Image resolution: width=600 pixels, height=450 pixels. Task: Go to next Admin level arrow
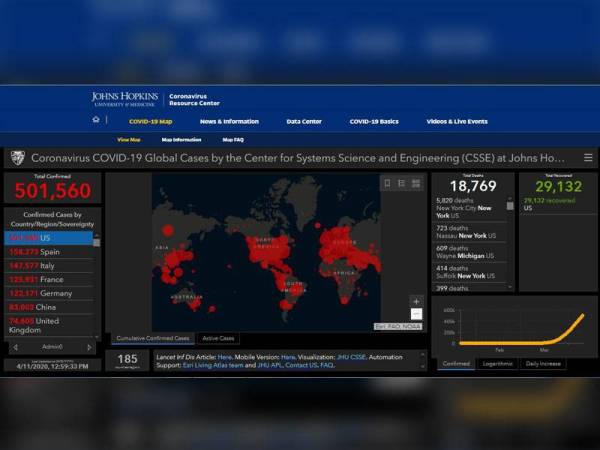(x=89, y=347)
